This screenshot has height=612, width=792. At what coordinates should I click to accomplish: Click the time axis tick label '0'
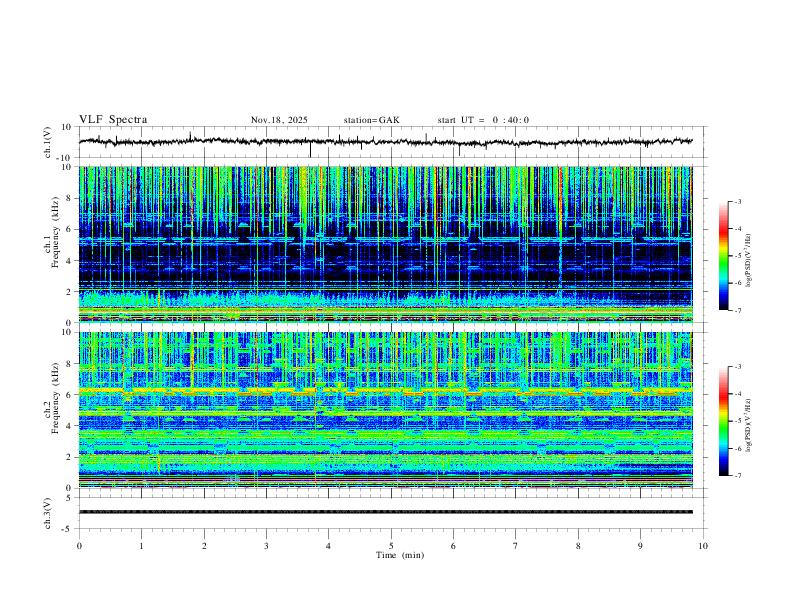tap(79, 546)
